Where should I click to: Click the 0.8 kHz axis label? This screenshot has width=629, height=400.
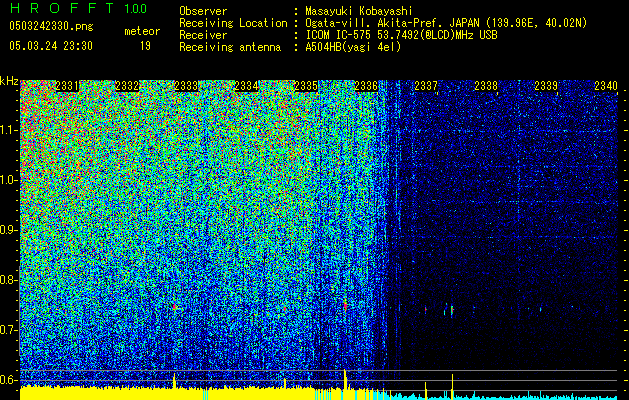click(x=9, y=280)
